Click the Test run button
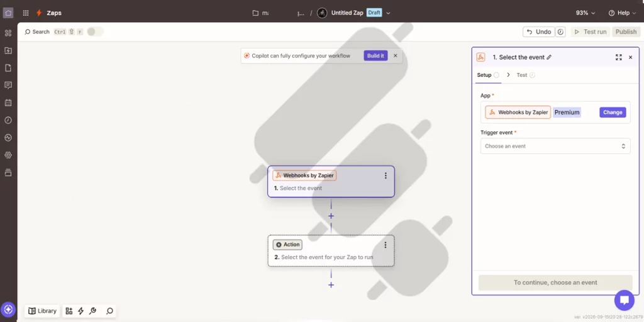The height and width of the screenshot is (322, 644). (x=590, y=31)
